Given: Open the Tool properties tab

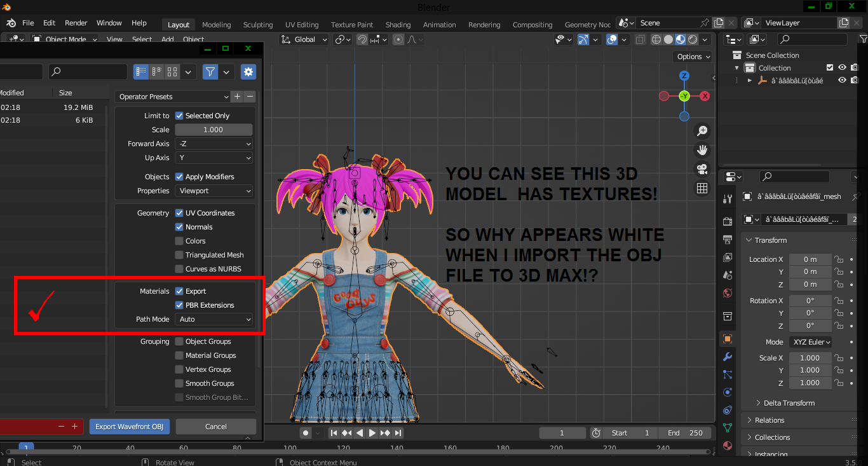Looking at the screenshot, I should 728,199.
